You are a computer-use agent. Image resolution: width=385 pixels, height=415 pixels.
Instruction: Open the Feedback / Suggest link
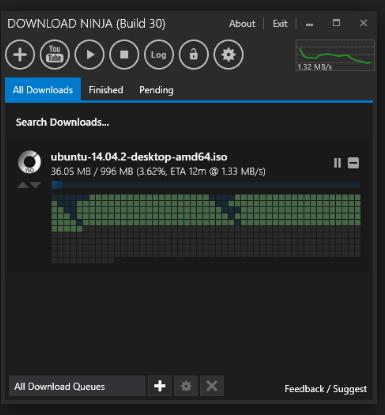click(325, 389)
